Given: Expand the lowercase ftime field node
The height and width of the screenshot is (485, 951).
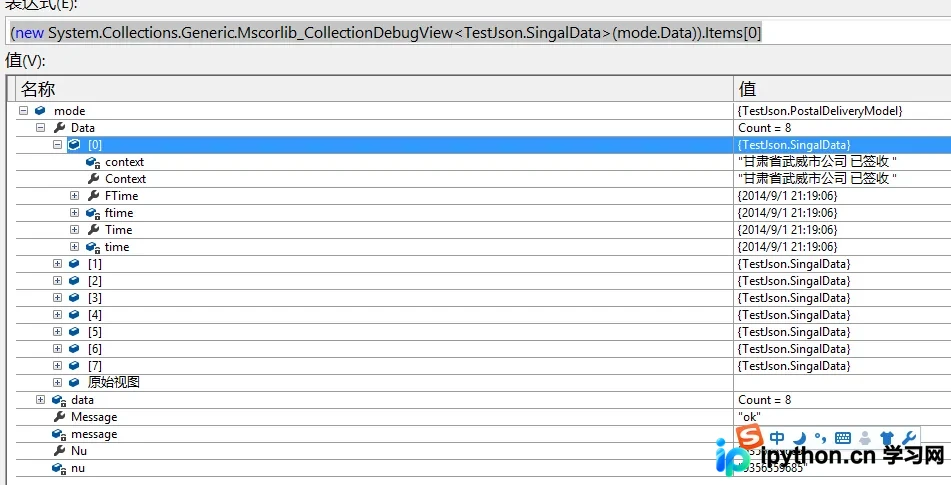Looking at the screenshot, I should pyautogui.click(x=74, y=212).
